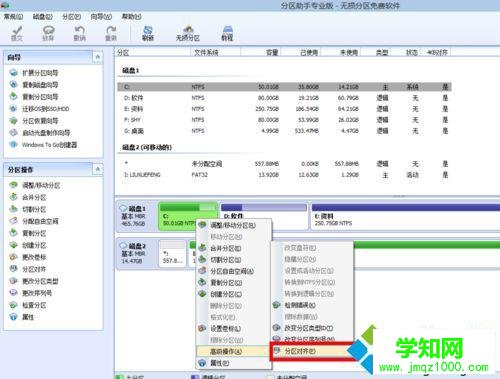Select the D: 软件 partition row
Screen dimensions: 500x379
[284, 98]
